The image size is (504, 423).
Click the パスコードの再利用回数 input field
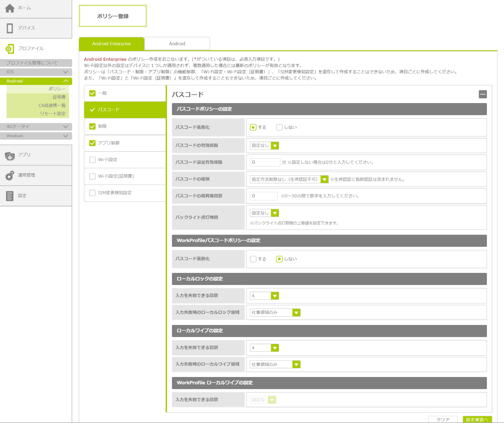tap(264, 196)
